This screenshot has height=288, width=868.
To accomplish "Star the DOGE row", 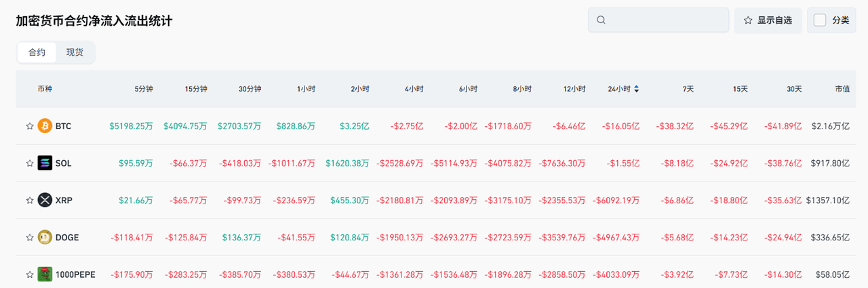I will 30,238.
